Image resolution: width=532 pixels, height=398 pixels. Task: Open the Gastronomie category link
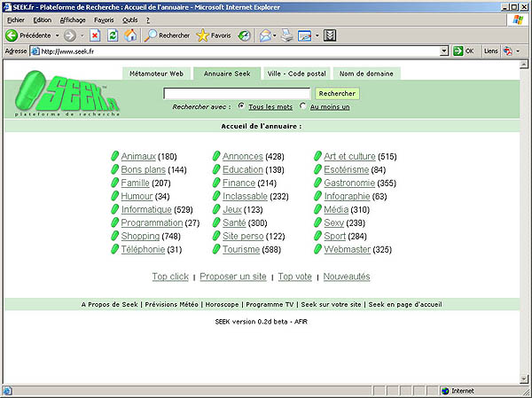click(x=349, y=183)
